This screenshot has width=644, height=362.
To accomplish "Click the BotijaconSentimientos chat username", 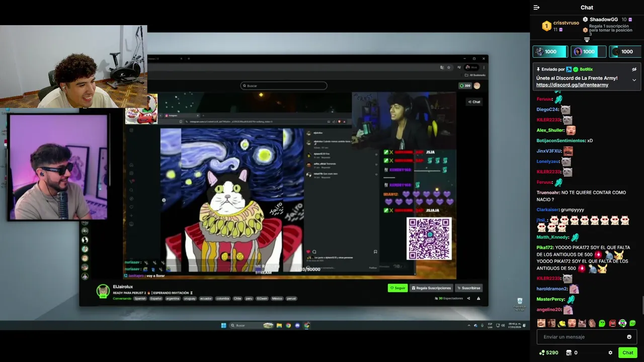I will [x=560, y=141].
